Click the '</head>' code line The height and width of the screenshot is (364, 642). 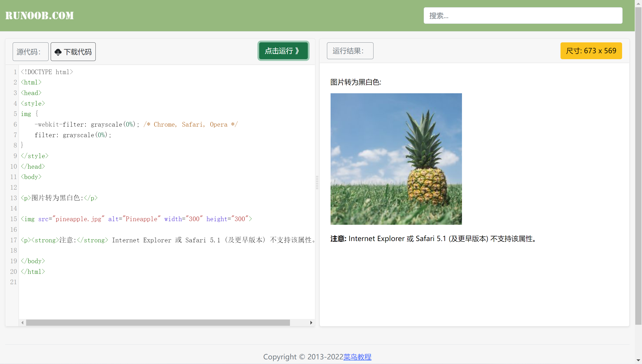(33, 167)
